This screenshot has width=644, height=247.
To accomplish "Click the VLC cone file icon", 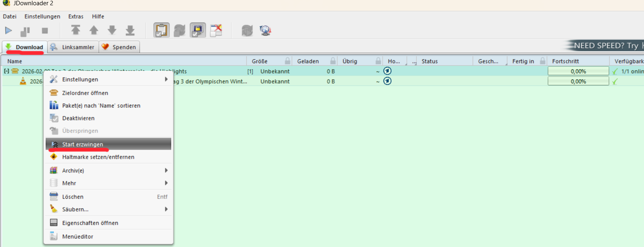I will (23, 81).
